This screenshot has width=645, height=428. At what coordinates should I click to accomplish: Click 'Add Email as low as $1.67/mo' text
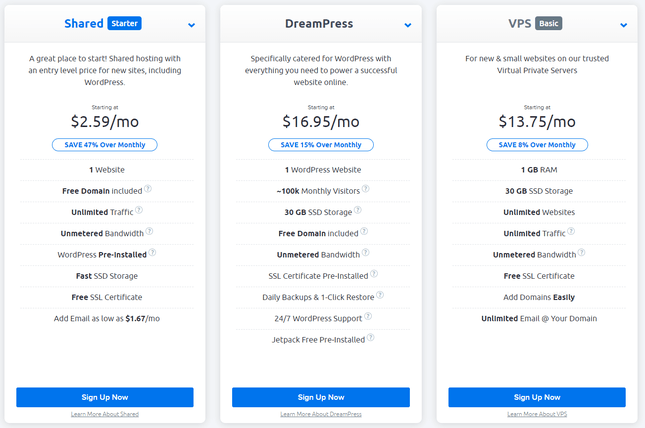(x=107, y=319)
